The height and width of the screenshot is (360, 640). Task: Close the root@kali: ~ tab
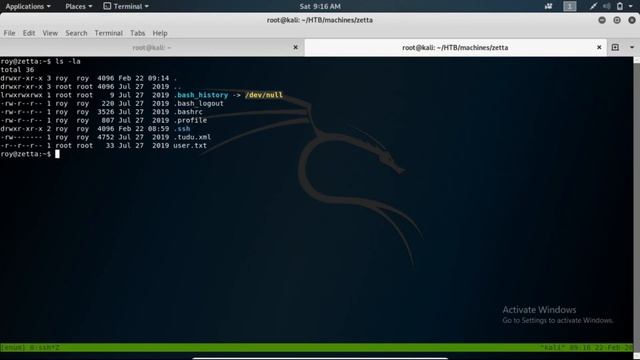(296, 47)
